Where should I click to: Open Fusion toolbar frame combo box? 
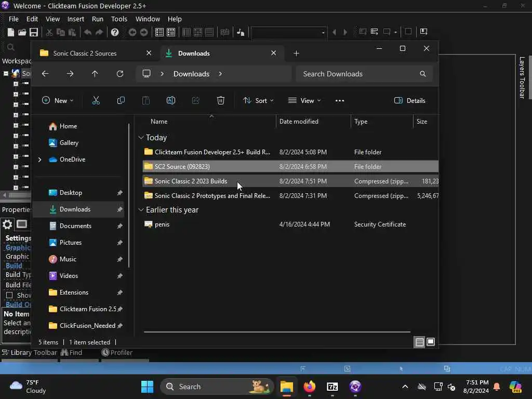[x=289, y=32]
